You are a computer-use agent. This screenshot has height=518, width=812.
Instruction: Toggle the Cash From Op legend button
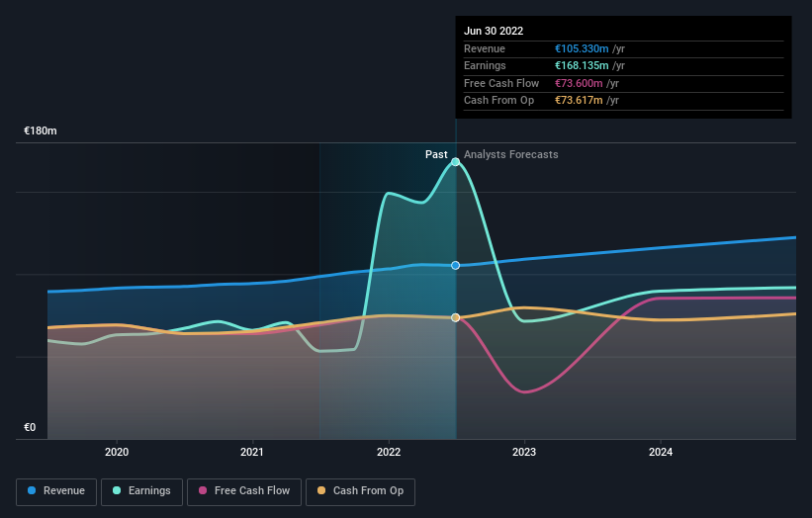[360, 491]
